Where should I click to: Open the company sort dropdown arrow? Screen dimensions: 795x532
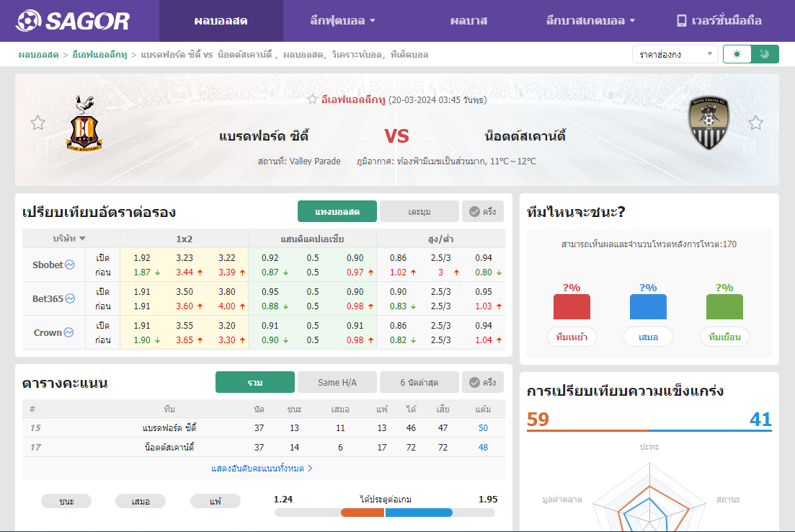tap(82, 239)
